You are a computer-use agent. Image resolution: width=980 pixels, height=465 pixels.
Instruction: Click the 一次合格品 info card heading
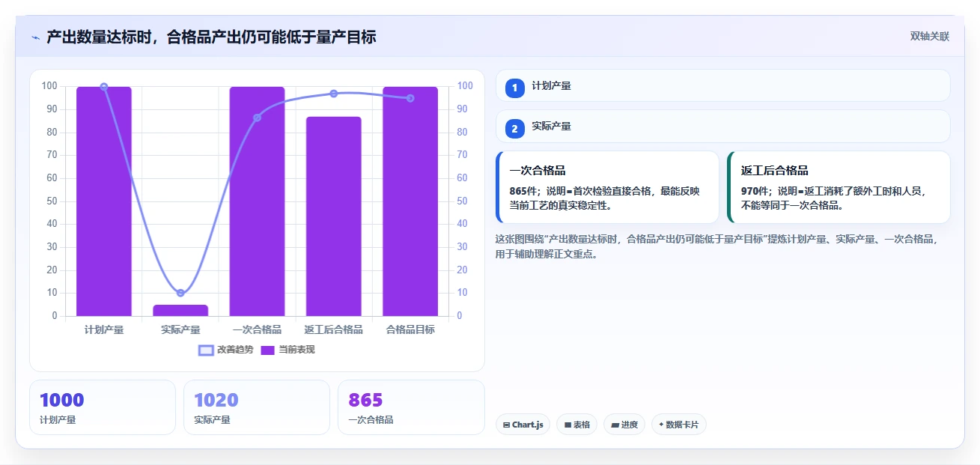(x=538, y=171)
